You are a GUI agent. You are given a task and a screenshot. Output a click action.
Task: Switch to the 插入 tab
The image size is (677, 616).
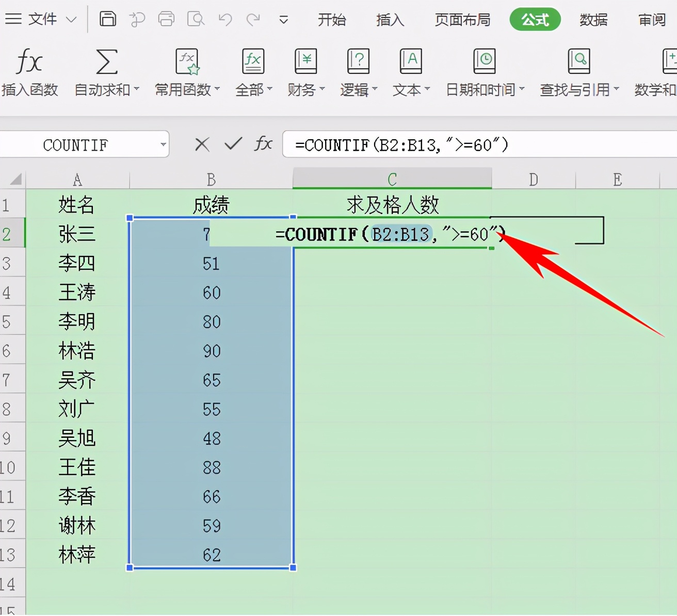[x=390, y=20]
